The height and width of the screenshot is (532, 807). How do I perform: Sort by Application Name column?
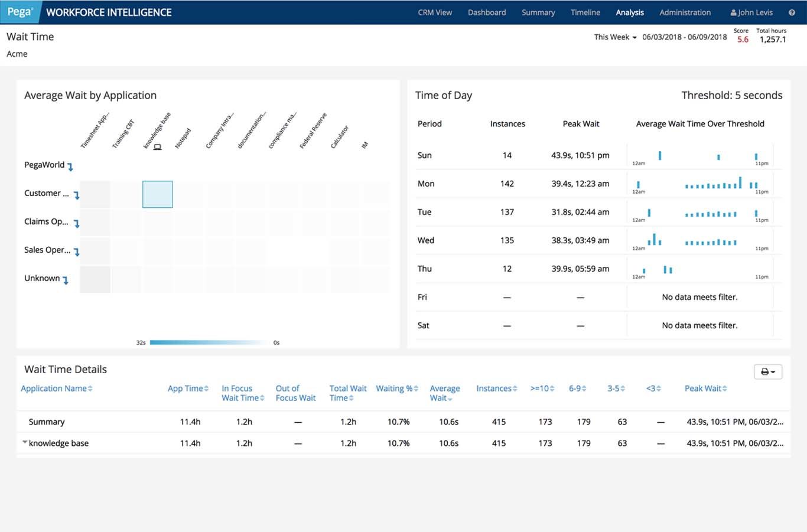[56, 389]
